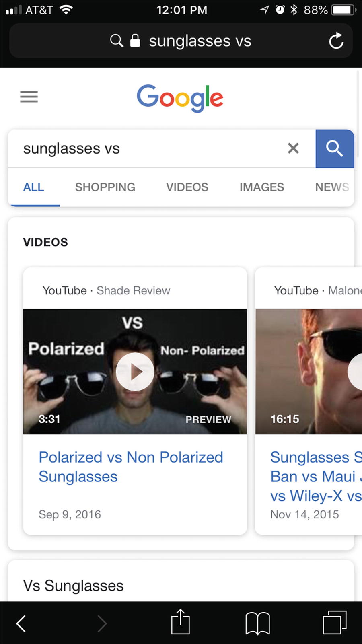Open the Ray-Ban vs Maui Jim video link
The height and width of the screenshot is (644, 362).
316,476
